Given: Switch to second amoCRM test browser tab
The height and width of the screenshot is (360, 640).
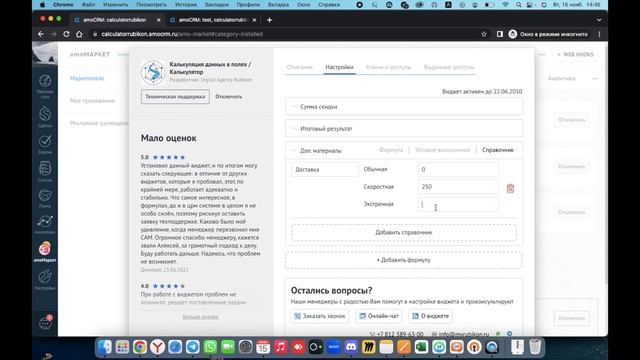Looking at the screenshot, I should pos(212,20).
